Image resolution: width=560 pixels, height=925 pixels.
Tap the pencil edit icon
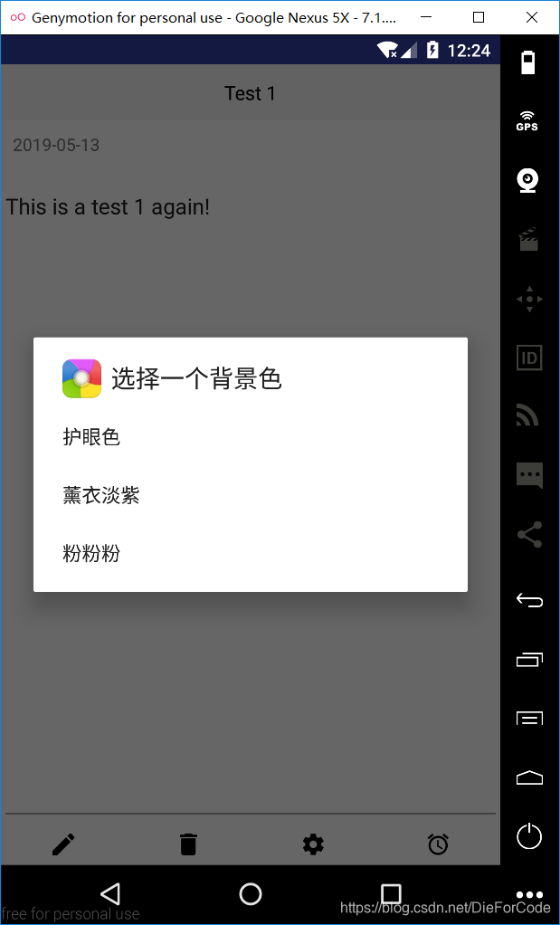pyautogui.click(x=63, y=844)
